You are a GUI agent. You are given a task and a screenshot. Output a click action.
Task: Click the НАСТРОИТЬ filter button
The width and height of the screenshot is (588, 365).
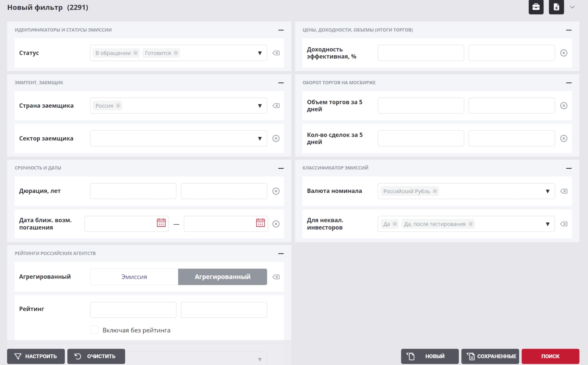[x=36, y=356]
